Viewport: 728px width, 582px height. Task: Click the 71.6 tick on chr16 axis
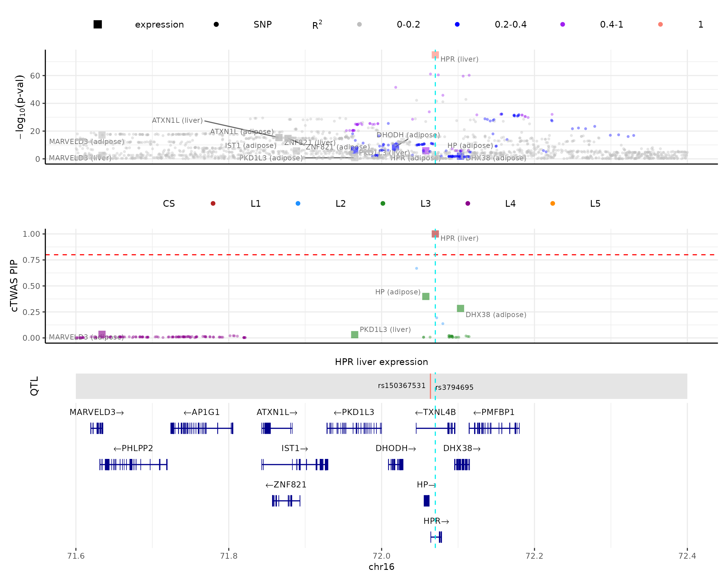pyautogui.click(x=76, y=556)
